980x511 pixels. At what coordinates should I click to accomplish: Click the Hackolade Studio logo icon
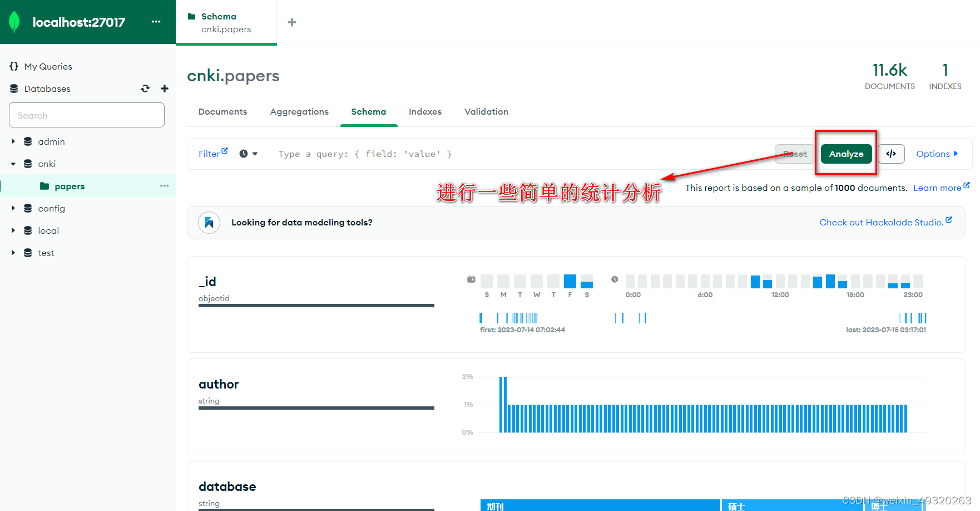[x=209, y=223]
